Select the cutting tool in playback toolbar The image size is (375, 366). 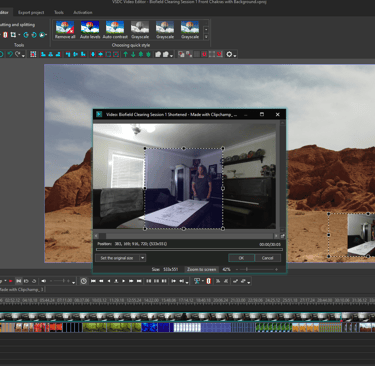click(x=197, y=281)
